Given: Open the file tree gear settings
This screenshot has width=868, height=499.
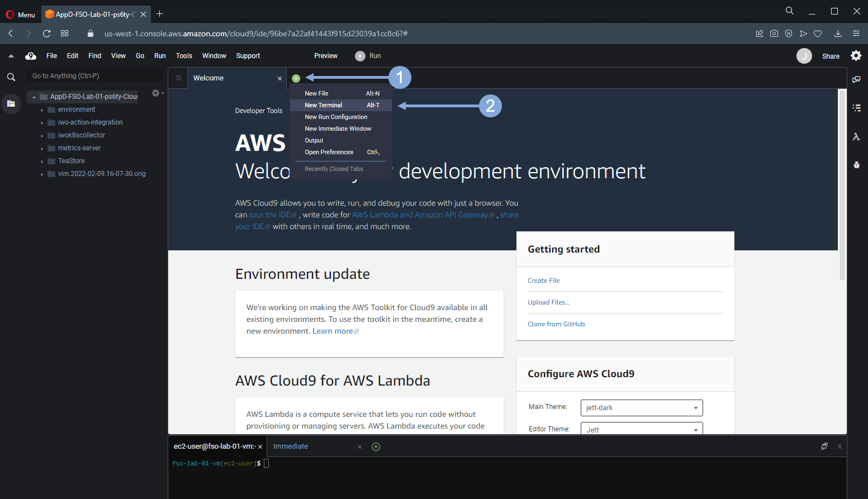Looking at the screenshot, I should (156, 93).
